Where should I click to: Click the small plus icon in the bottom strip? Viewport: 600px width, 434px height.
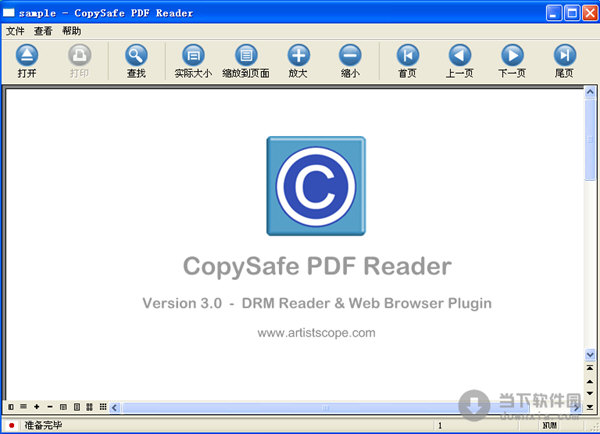tap(37, 407)
